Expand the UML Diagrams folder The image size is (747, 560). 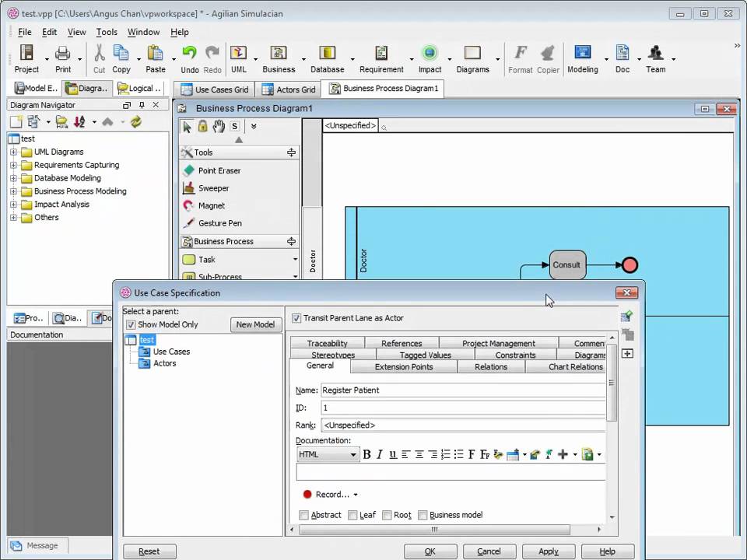pos(13,152)
